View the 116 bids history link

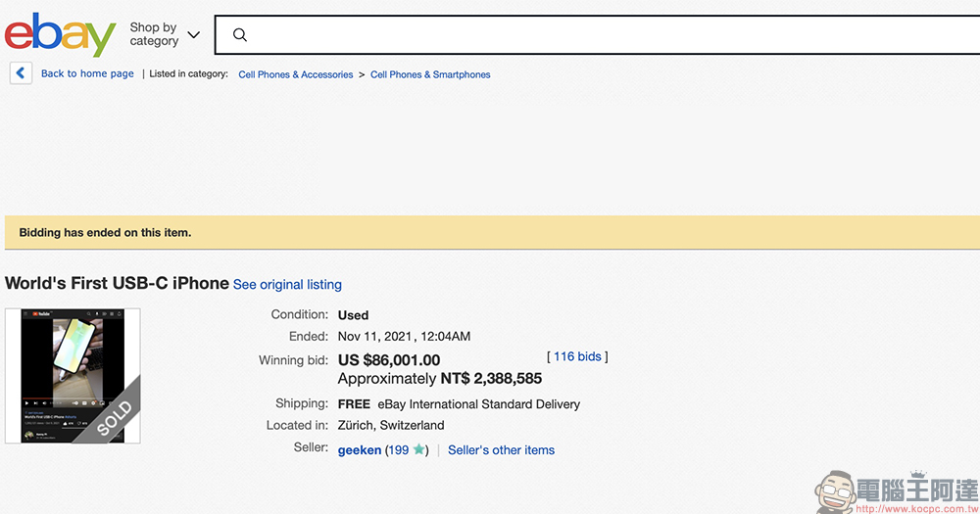pyautogui.click(x=577, y=356)
